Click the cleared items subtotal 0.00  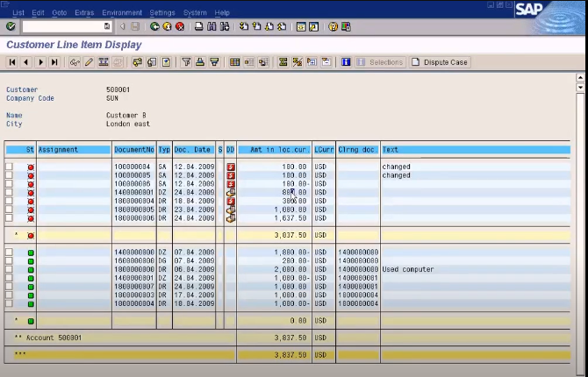click(298, 321)
